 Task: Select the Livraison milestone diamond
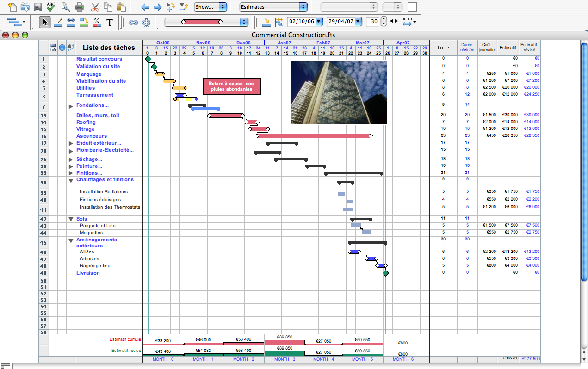tap(385, 273)
